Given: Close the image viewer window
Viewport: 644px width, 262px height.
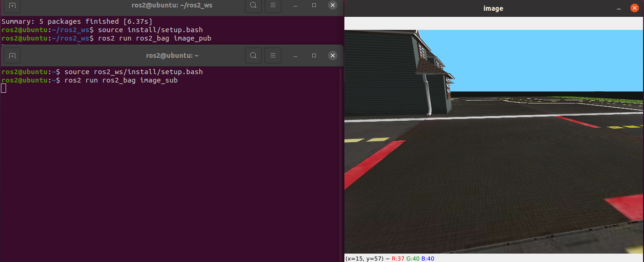Looking at the screenshot, I should tap(634, 8).
